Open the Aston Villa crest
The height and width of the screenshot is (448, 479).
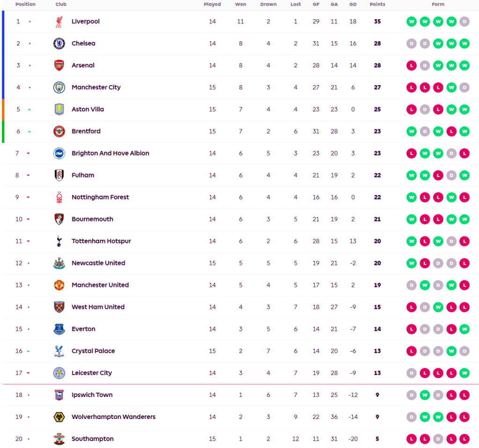(x=59, y=110)
